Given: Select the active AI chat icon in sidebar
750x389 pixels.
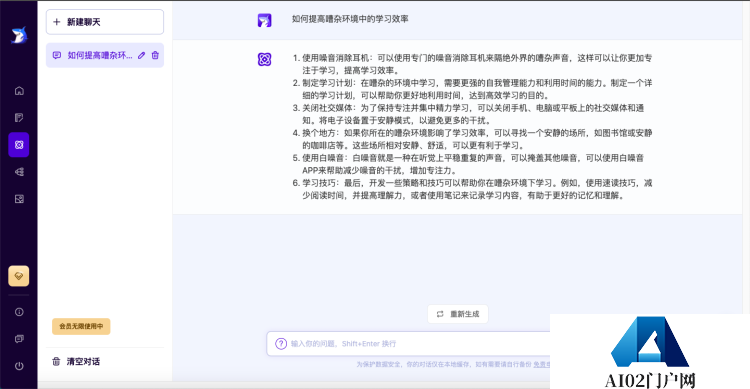Looking at the screenshot, I should tap(19, 144).
